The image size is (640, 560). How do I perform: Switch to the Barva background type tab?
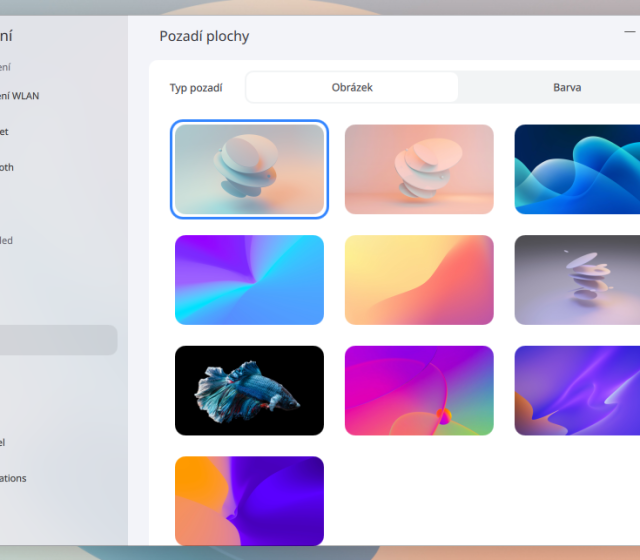(566, 87)
